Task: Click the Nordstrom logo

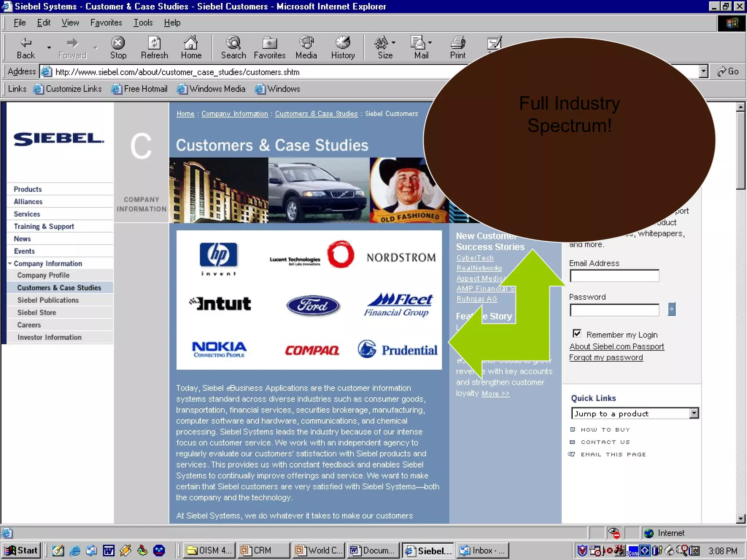Action: coord(401,258)
